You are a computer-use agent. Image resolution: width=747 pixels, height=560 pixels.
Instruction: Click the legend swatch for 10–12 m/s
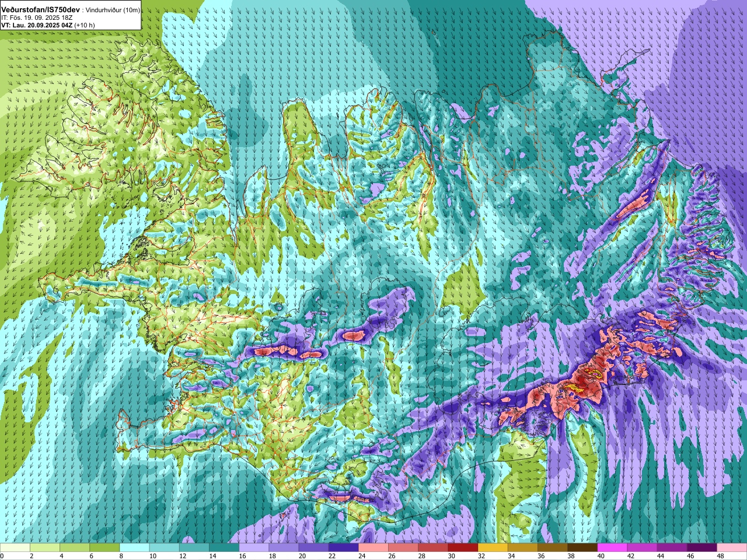164,548
